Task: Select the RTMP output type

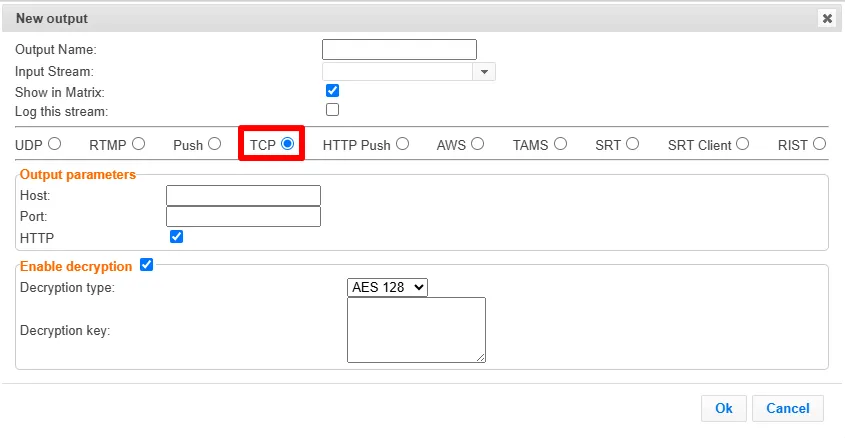Action: [x=138, y=144]
